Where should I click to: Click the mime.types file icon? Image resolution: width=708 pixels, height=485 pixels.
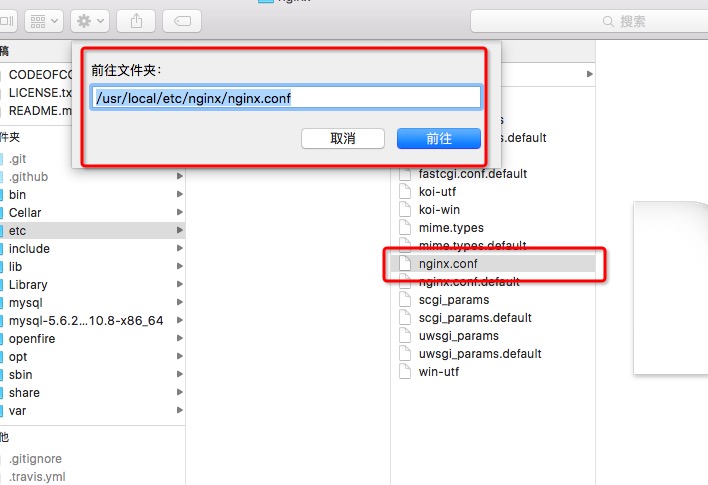pyautogui.click(x=405, y=228)
